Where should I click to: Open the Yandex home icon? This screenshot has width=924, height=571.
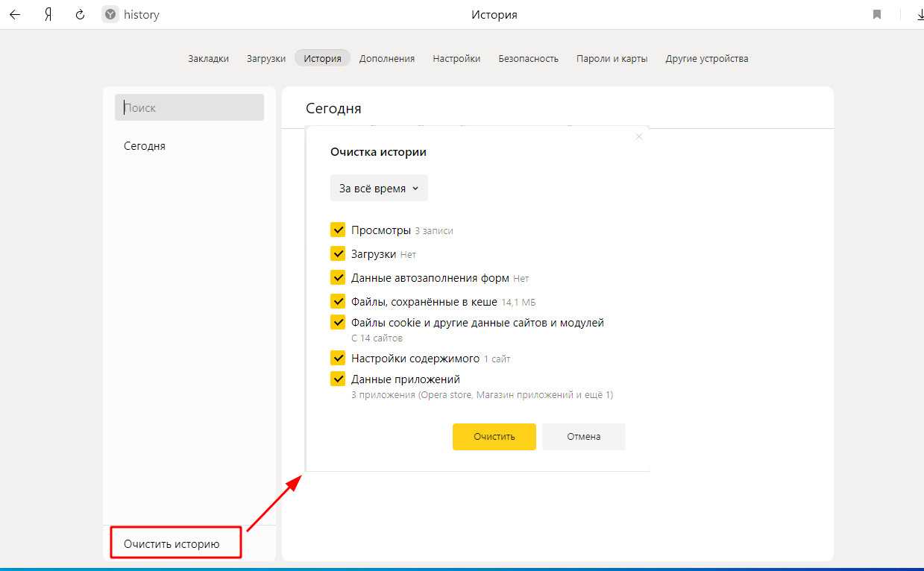pyautogui.click(x=48, y=15)
